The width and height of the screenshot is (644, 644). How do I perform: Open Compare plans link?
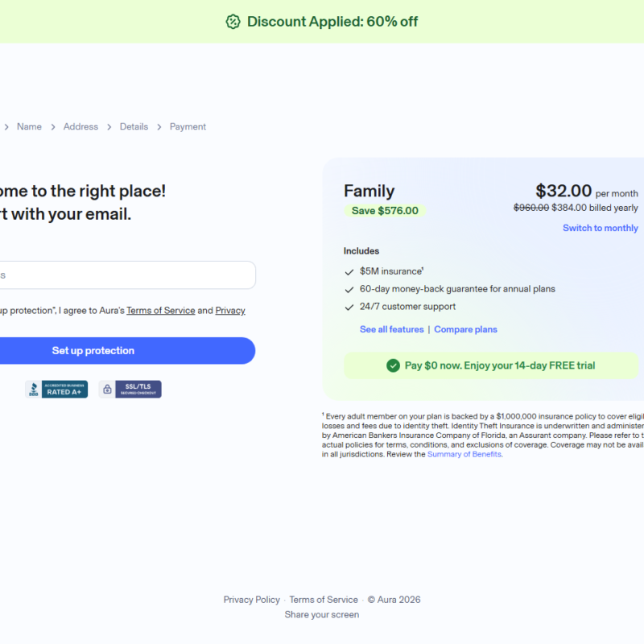[465, 329]
